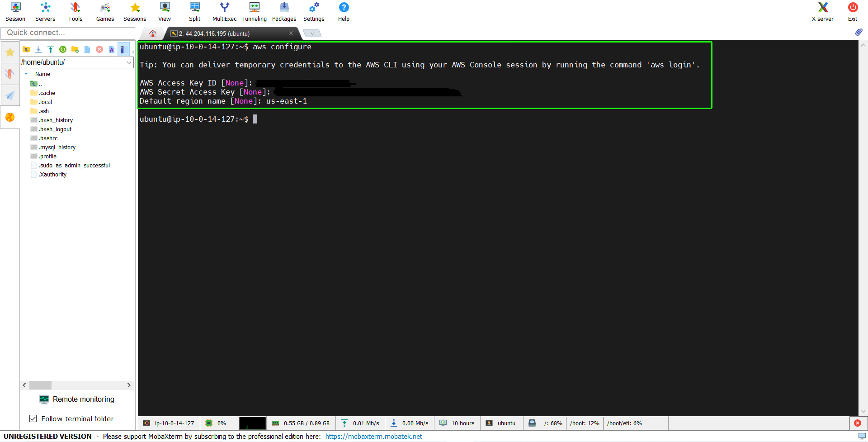
Task: Click the file list horizontal scrollbar thumb
Action: click(40, 385)
